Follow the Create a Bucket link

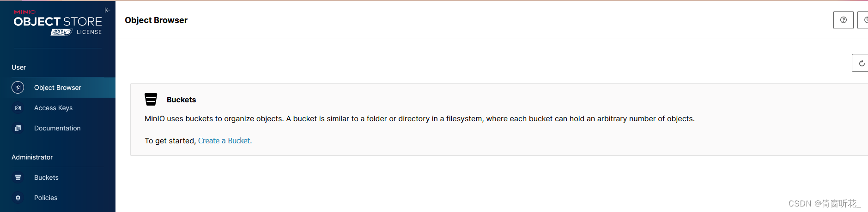[x=225, y=141]
